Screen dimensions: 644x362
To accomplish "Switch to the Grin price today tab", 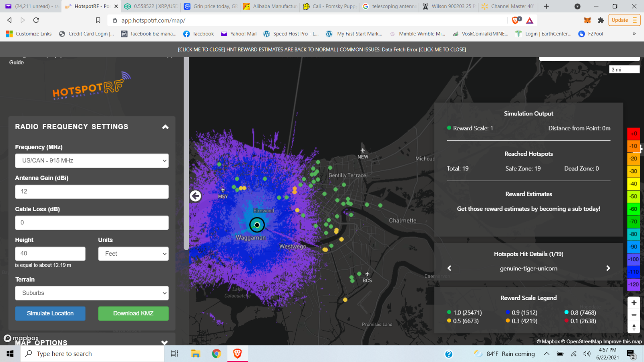I will point(211,6).
